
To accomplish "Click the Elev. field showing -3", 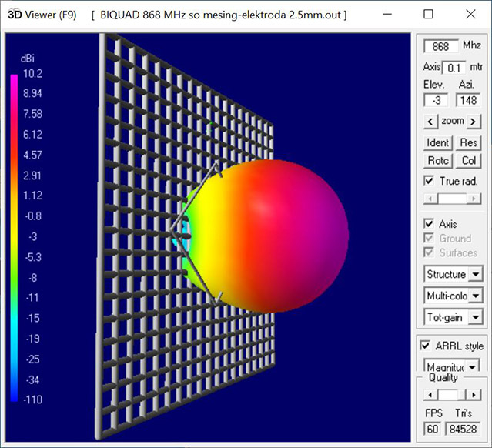I will (x=437, y=100).
